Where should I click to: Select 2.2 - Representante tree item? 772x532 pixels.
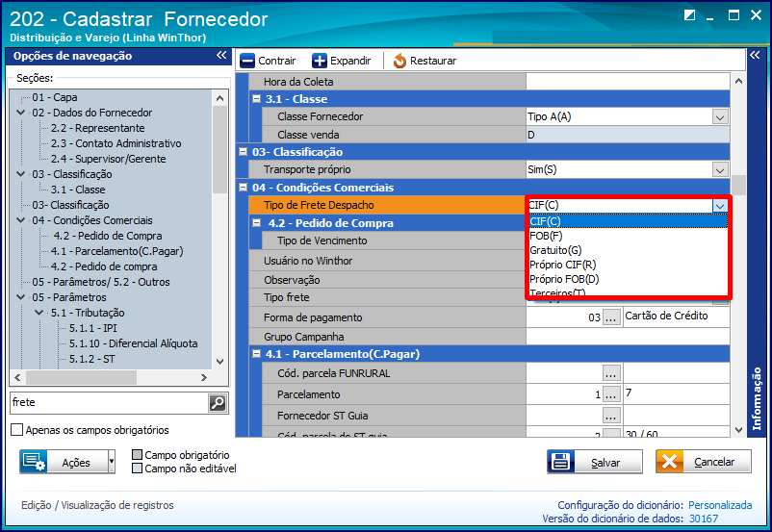pyautogui.click(x=97, y=128)
